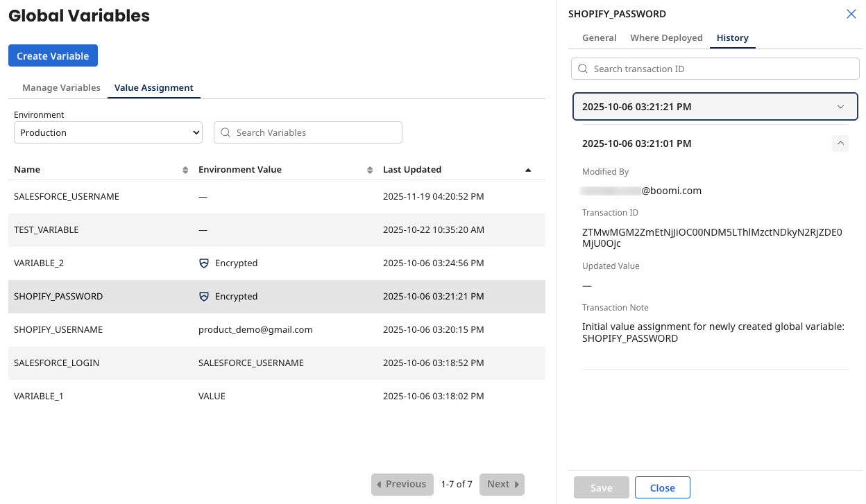Screen dimensions: 866x504
Task: Click the Close button in the panel
Action: (662, 487)
